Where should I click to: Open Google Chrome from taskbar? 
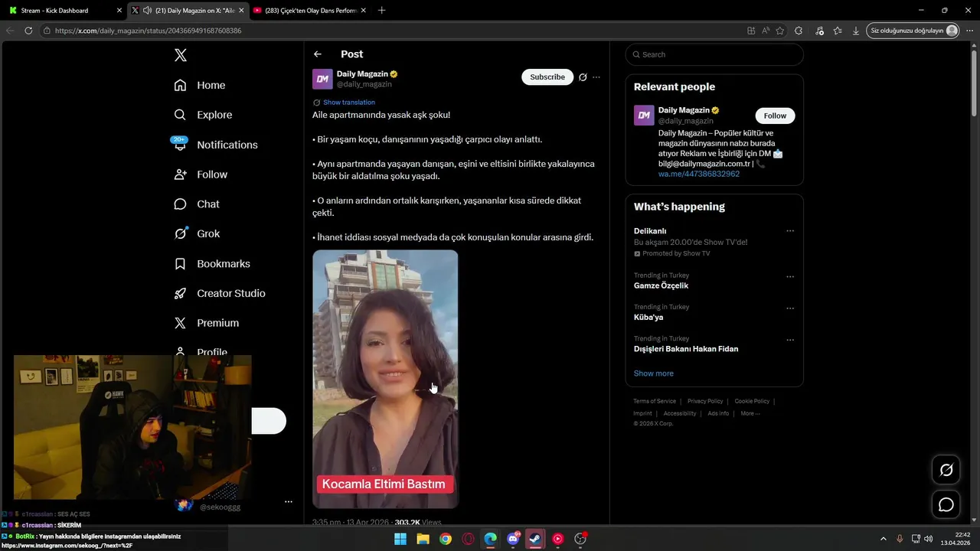(446, 539)
